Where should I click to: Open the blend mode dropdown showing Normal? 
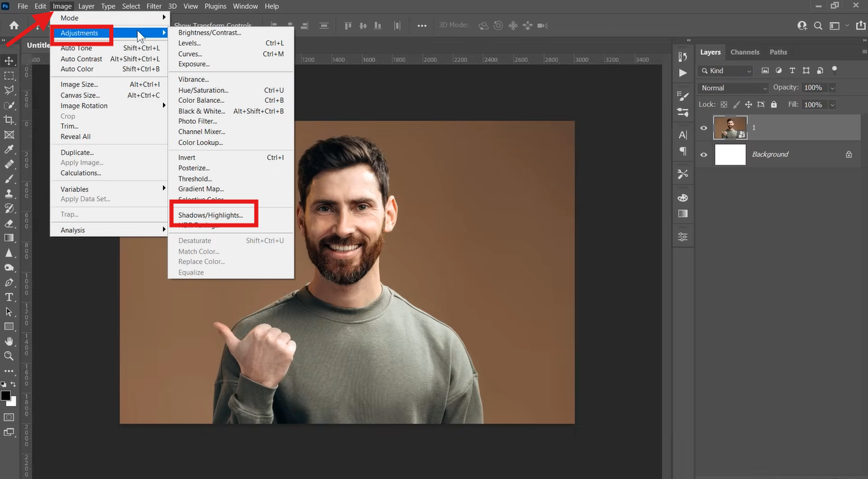(733, 87)
